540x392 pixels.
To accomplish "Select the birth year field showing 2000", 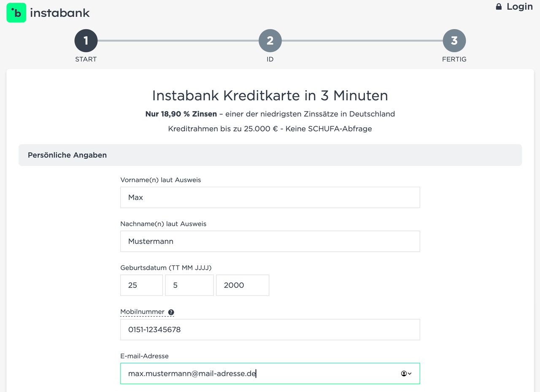I will click(243, 285).
